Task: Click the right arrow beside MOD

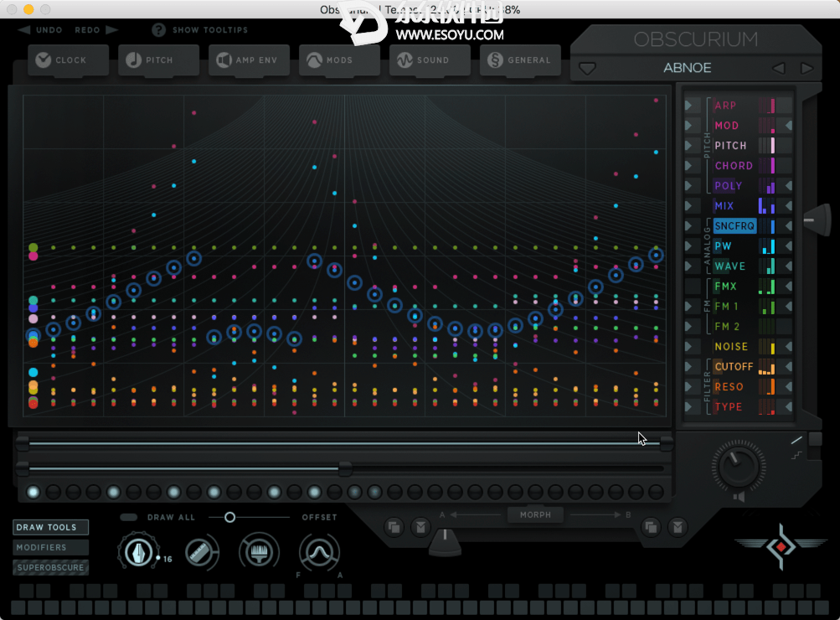Action: click(788, 126)
